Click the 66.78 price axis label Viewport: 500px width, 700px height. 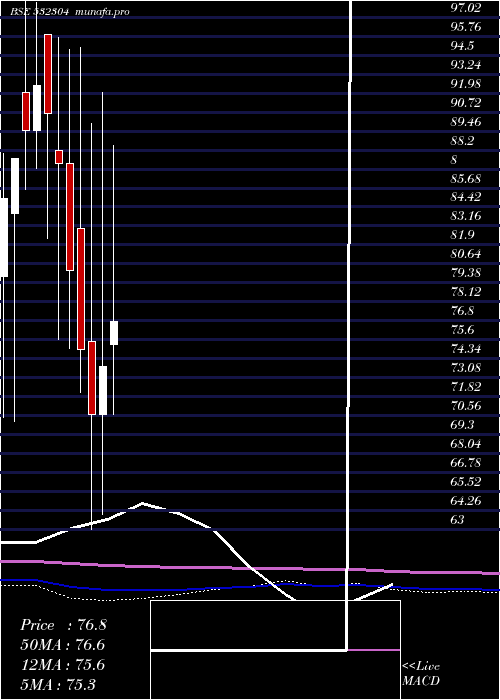[466, 463]
